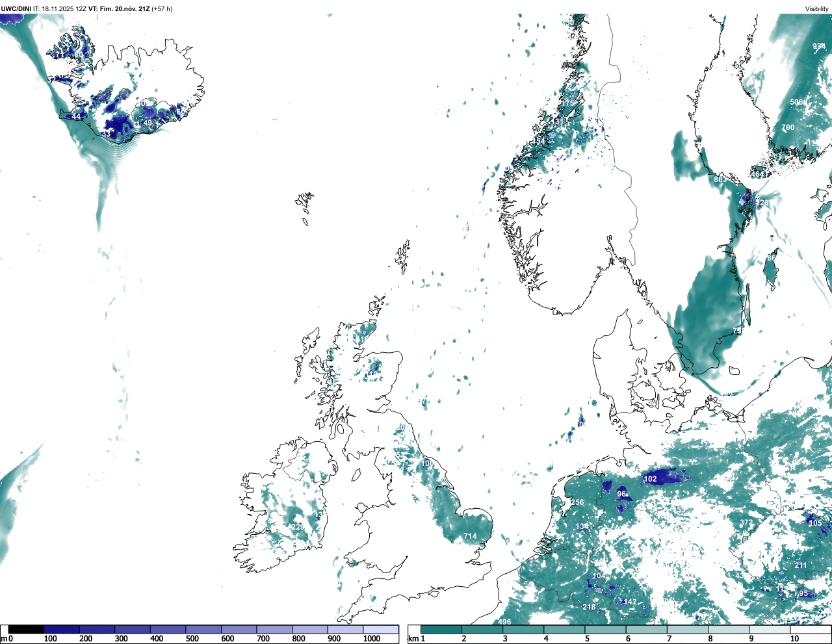
Task: Select the '105' value near the right edge
Action: tap(815, 523)
